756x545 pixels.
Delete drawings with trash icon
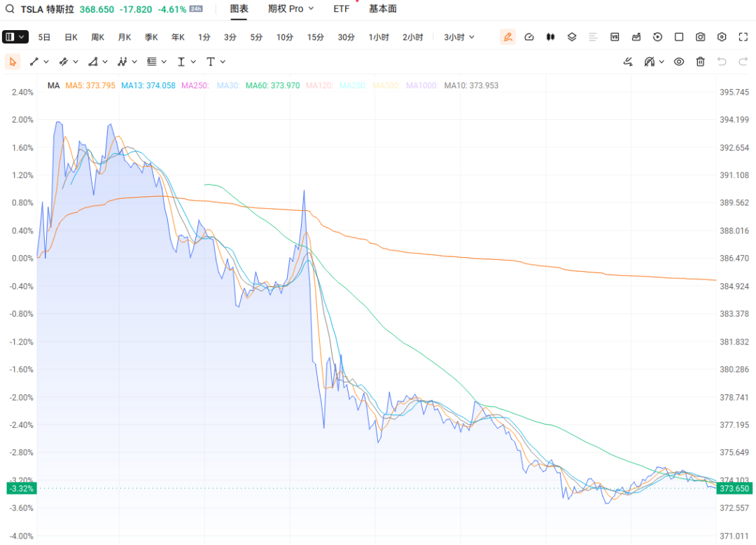[x=701, y=62]
